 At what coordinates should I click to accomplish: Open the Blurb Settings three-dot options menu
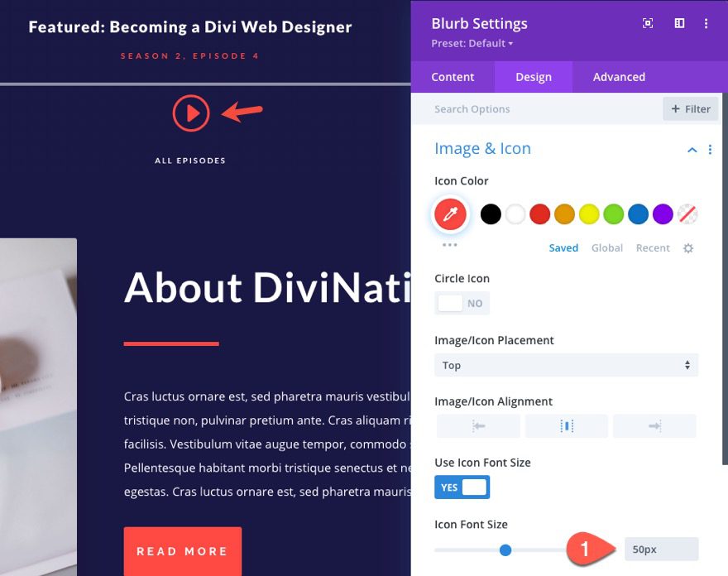pos(707,23)
